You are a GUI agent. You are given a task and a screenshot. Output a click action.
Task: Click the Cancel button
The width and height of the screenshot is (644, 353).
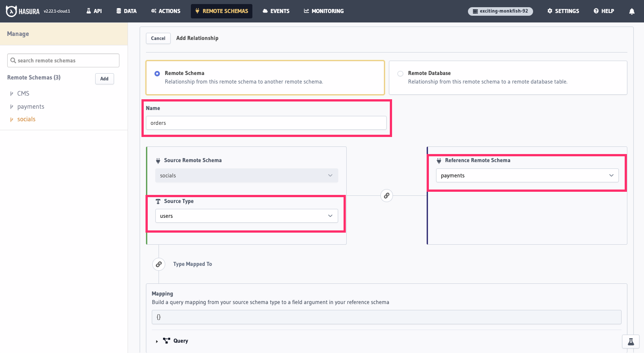(x=158, y=38)
